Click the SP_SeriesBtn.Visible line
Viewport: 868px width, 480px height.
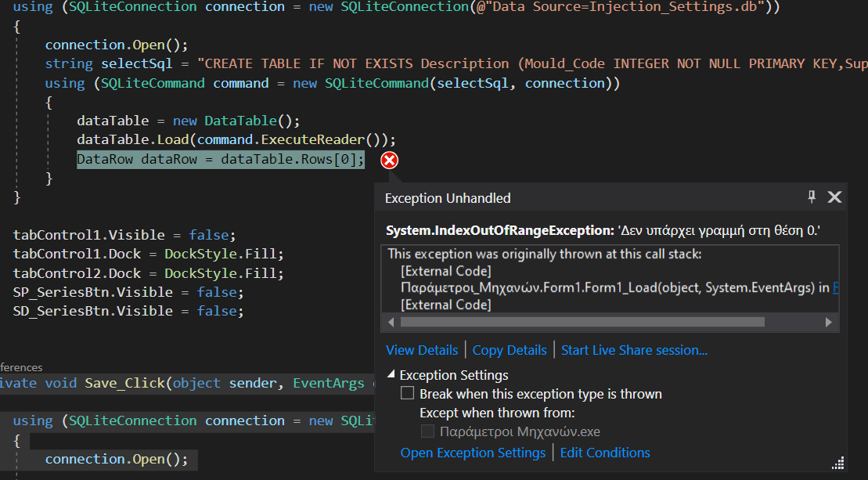pos(128,292)
